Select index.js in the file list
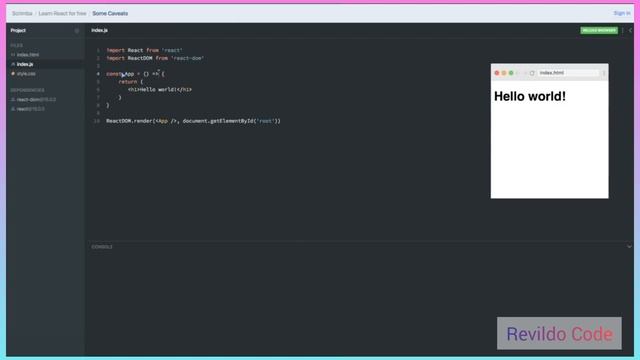Viewport: 640px width, 360px height. pos(25,64)
